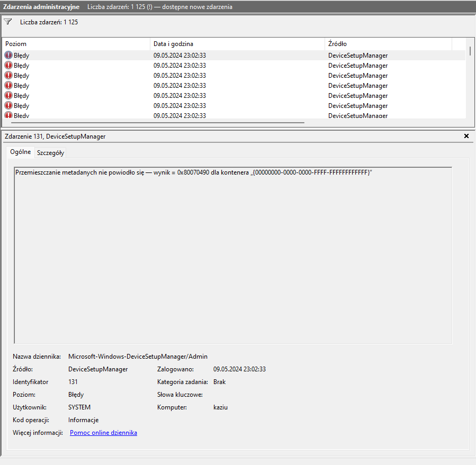Sort events by the Data i godzina header
The height and width of the screenshot is (465, 476).
click(x=237, y=44)
